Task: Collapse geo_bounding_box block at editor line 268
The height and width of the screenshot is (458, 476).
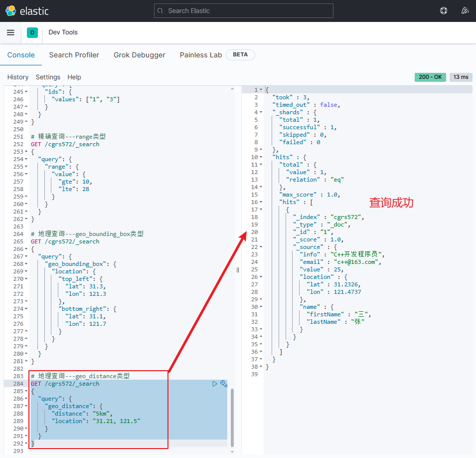Action: click(26, 264)
